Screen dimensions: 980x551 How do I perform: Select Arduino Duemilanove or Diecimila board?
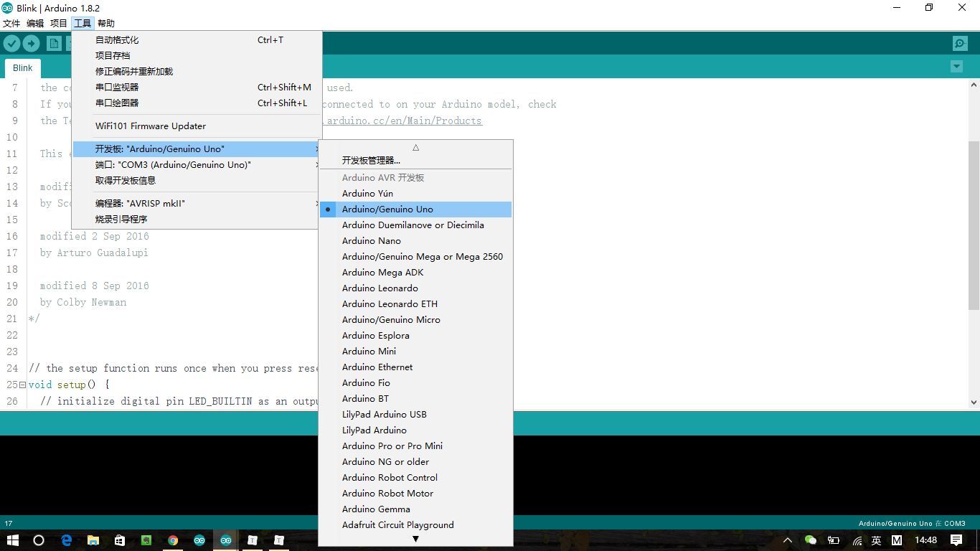click(x=415, y=225)
